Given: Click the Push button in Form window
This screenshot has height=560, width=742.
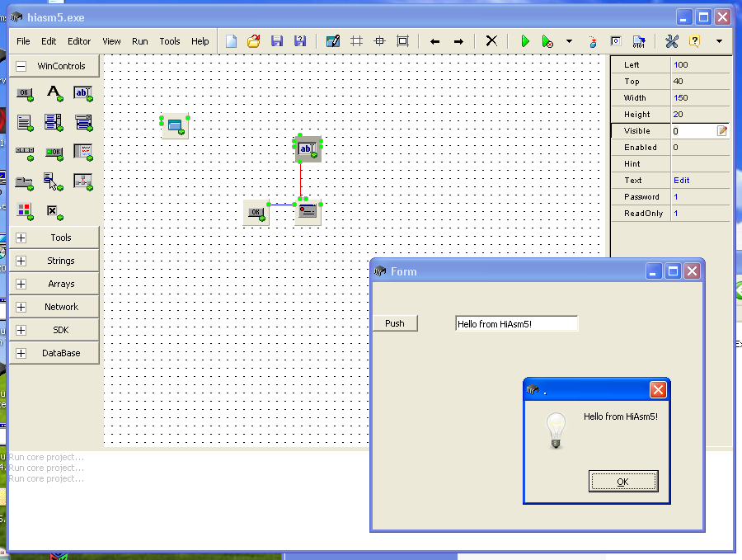Looking at the screenshot, I should (395, 323).
